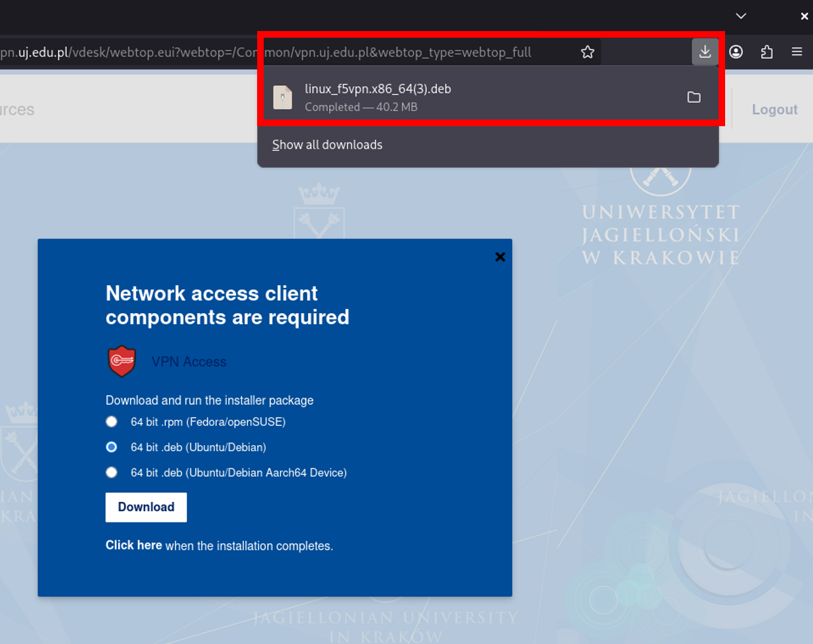The height and width of the screenshot is (644, 813).
Task: Click the linux_f5vpn .deb file icon
Action: pyautogui.click(x=283, y=97)
